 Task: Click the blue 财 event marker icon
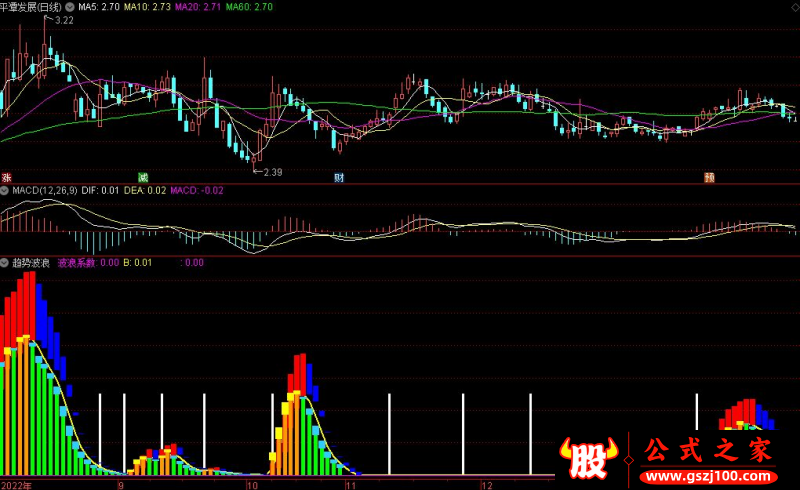click(339, 178)
